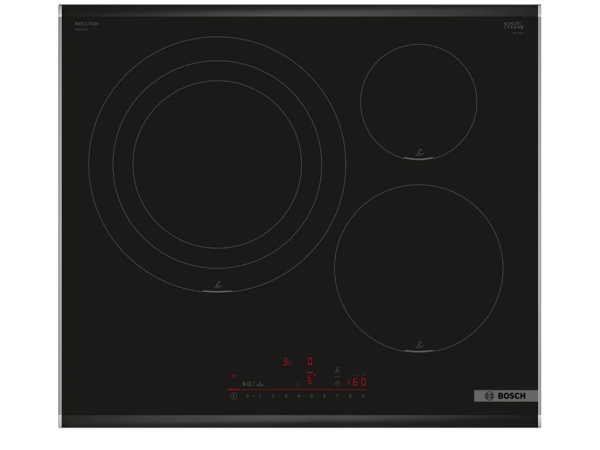The width and height of the screenshot is (600, 450).
Task: Set power level 9 on the slider
Action: pyautogui.click(x=363, y=396)
